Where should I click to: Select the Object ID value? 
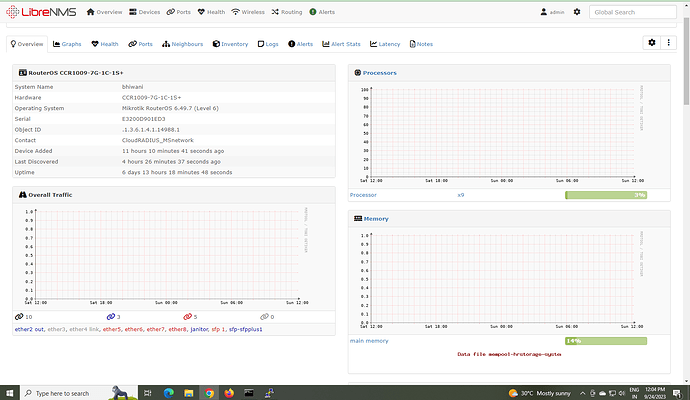pos(150,130)
